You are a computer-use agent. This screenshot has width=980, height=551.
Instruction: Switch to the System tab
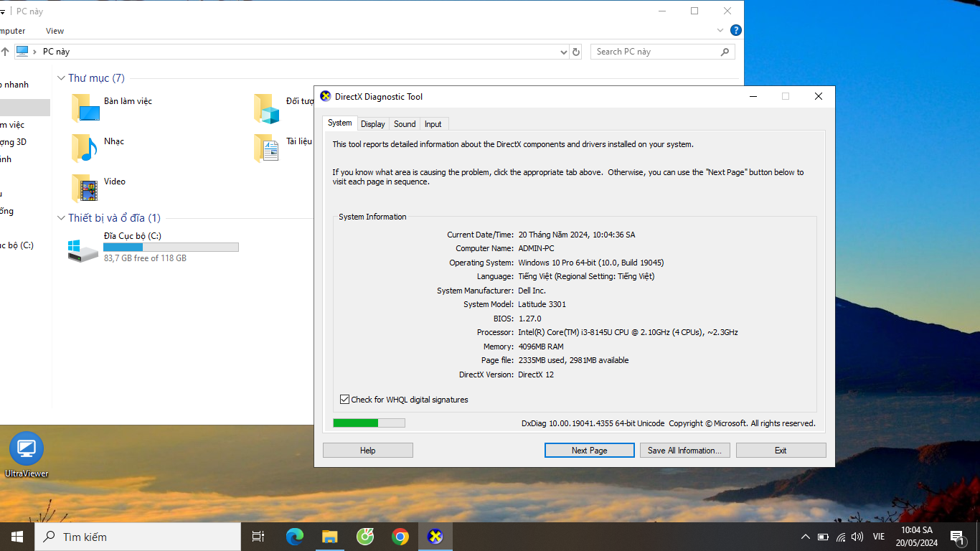[x=339, y=123]
